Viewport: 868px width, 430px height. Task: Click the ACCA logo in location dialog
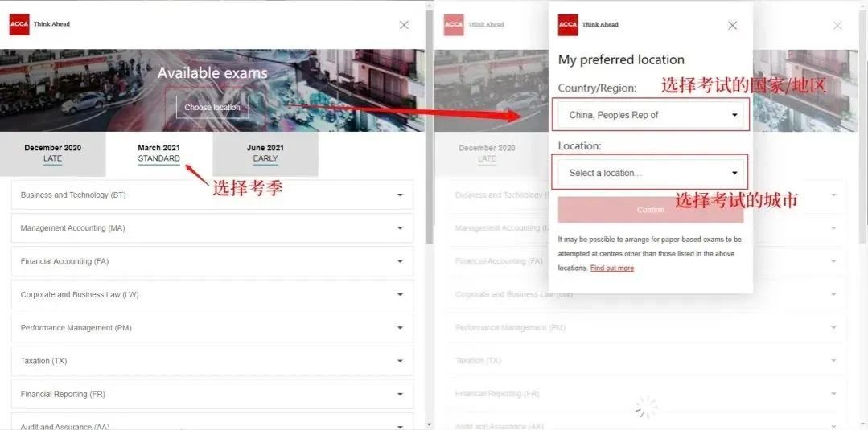pos(568,25)
